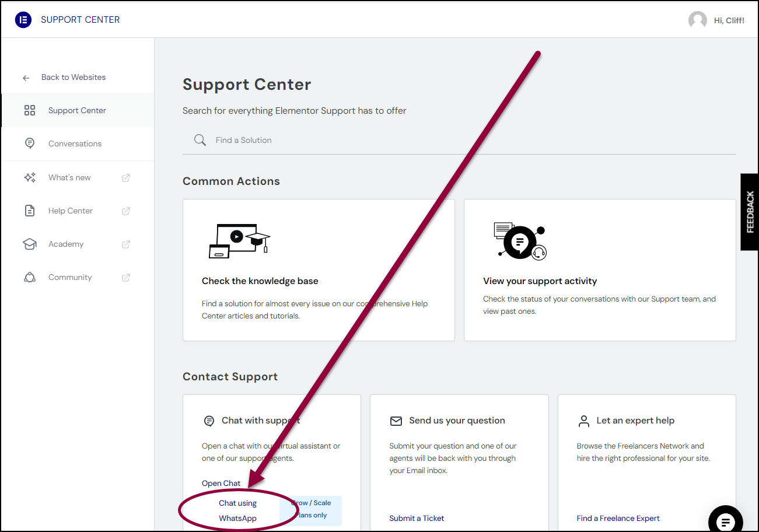Viewport: 759px width, 532px height.
Task: Click the search magnifier icon
Action: coord(200,140)
